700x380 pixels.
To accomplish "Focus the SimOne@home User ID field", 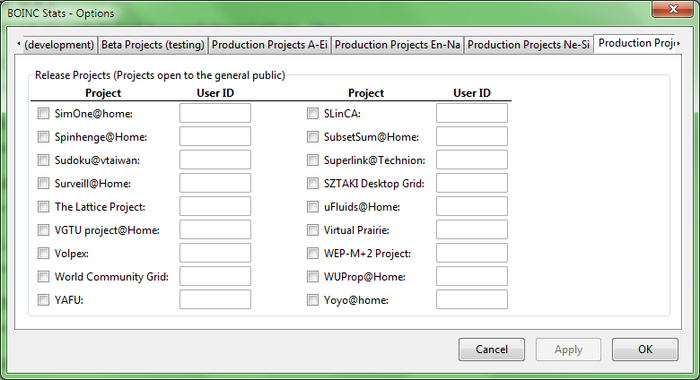I will point(215,113).
